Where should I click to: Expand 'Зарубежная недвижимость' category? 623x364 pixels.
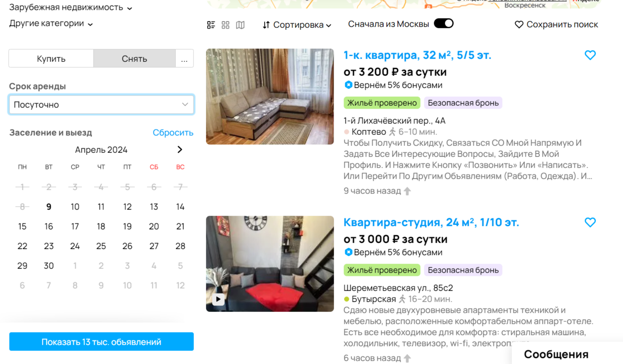pos(70,7)
